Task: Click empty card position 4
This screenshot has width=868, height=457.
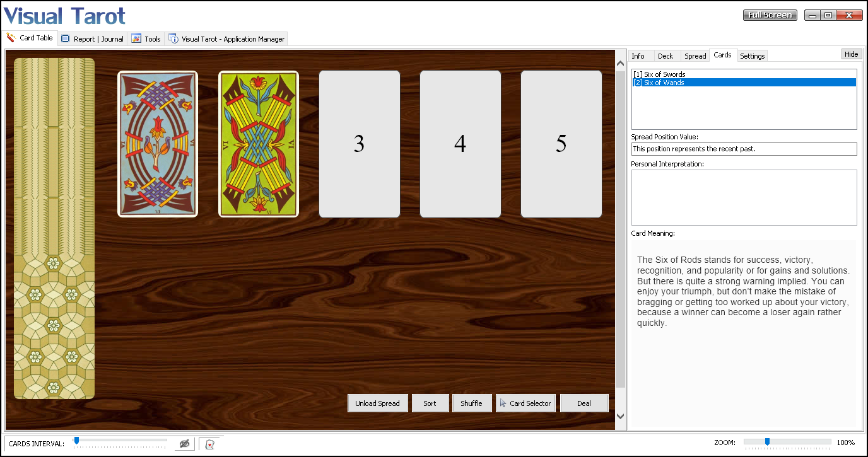Action: (460, 144)
